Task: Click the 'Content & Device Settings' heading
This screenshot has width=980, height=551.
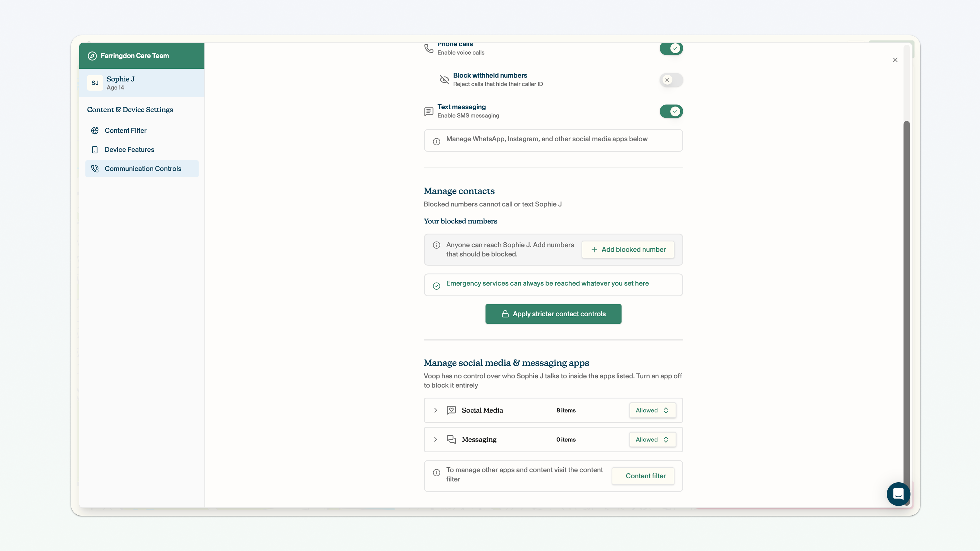Action: tap(130, 110)
